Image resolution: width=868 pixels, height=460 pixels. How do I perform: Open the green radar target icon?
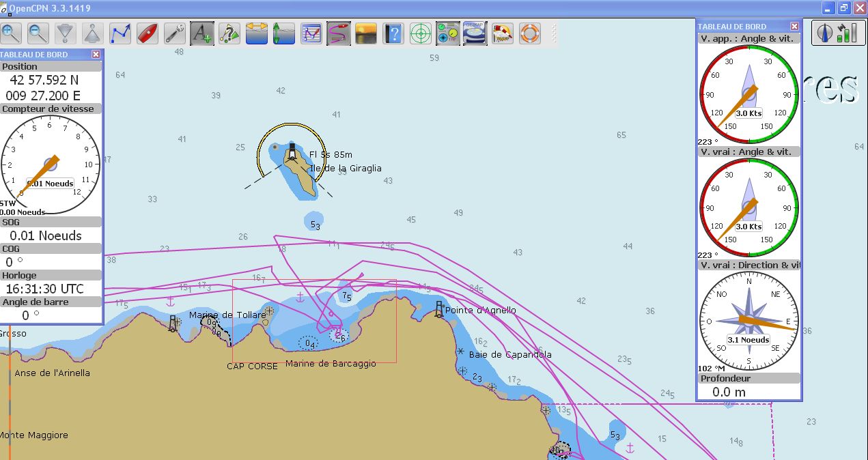tap(421, 33)
